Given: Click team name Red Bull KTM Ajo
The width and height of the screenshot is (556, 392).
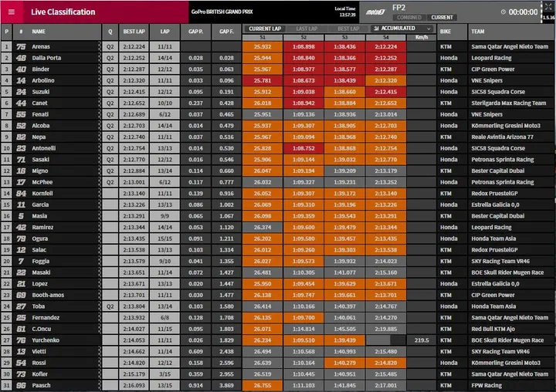Looking at the screenshot, I should 493,329.
